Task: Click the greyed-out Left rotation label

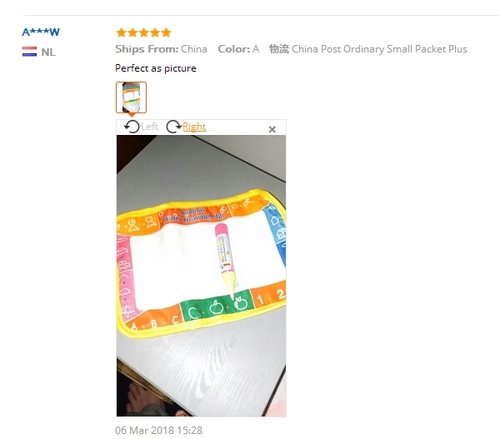Action: click(x=150, y=126)
